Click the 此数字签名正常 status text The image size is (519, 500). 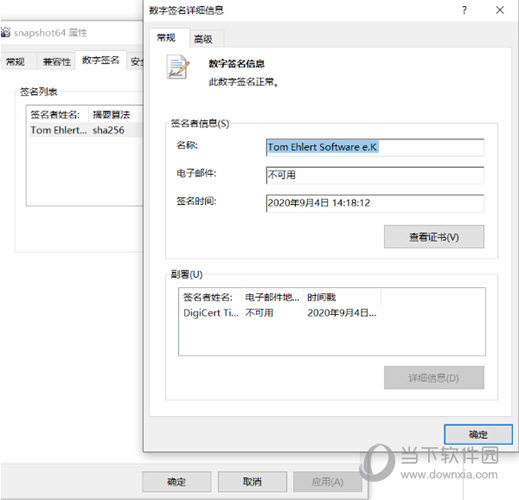(243, 82)
